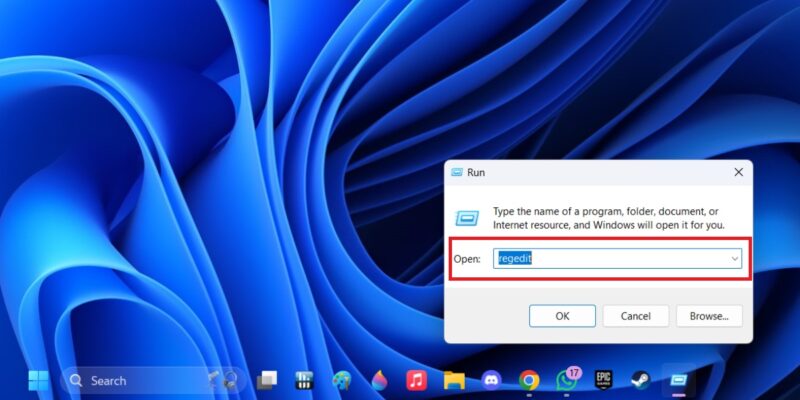Open Task View from the taskbar
800x400 pixels.
tap(267, 381)
